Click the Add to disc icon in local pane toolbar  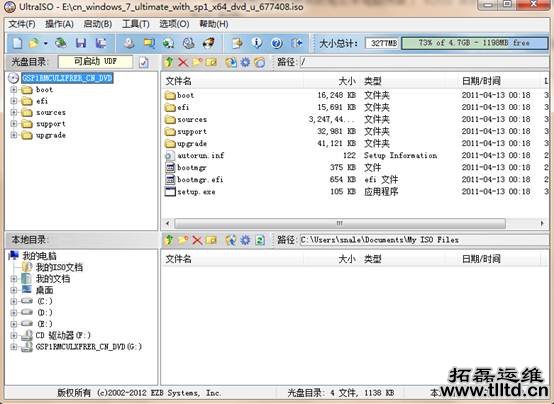(x=231, y=240)
